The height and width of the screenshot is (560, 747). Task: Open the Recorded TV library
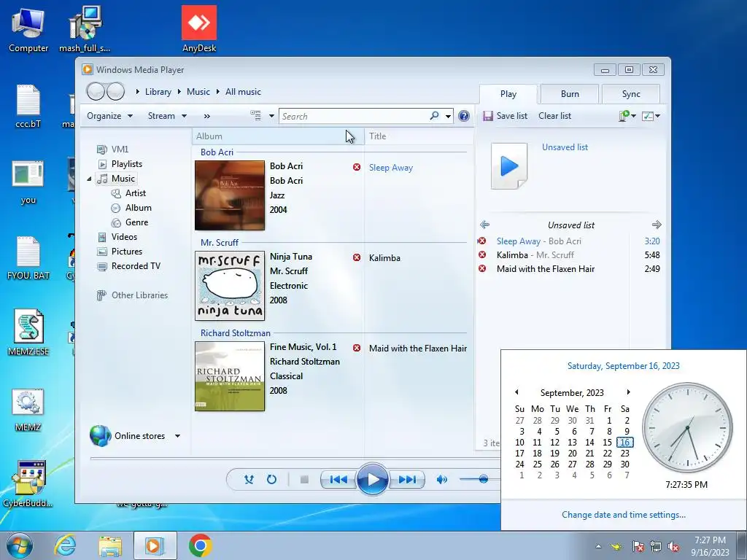click(x=136, y=266)
